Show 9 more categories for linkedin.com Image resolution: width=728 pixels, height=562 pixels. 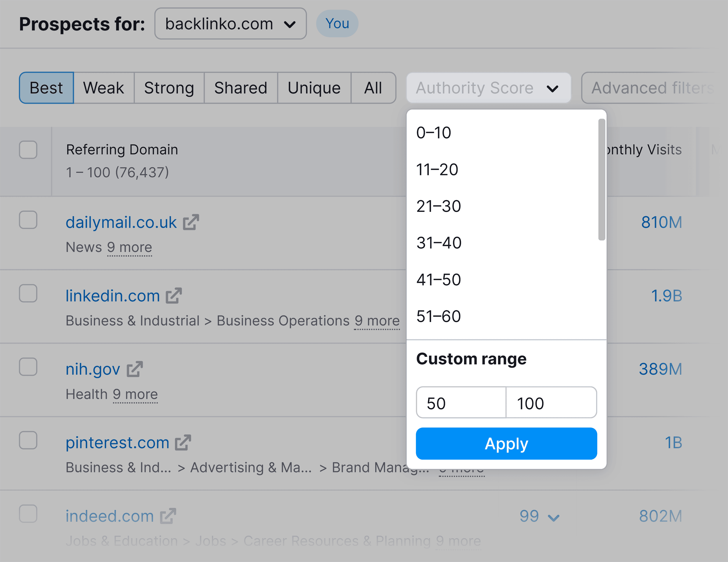point(377,320)
